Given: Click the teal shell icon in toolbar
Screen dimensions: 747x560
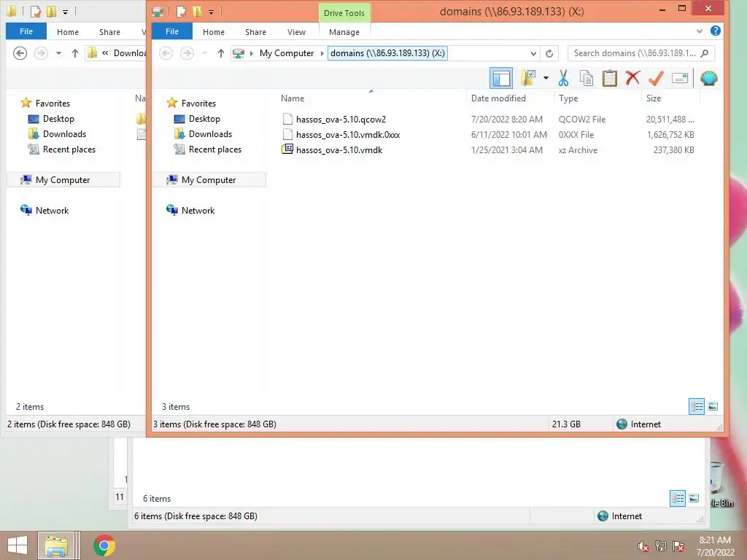Looking at the screenshot, I should (x=709, y=78).
